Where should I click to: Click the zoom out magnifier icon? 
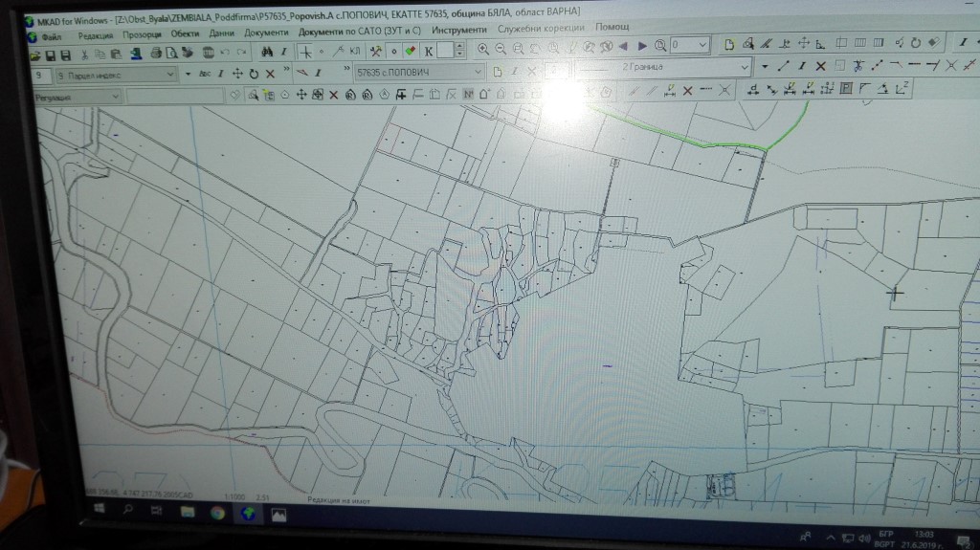click(501, 48)
